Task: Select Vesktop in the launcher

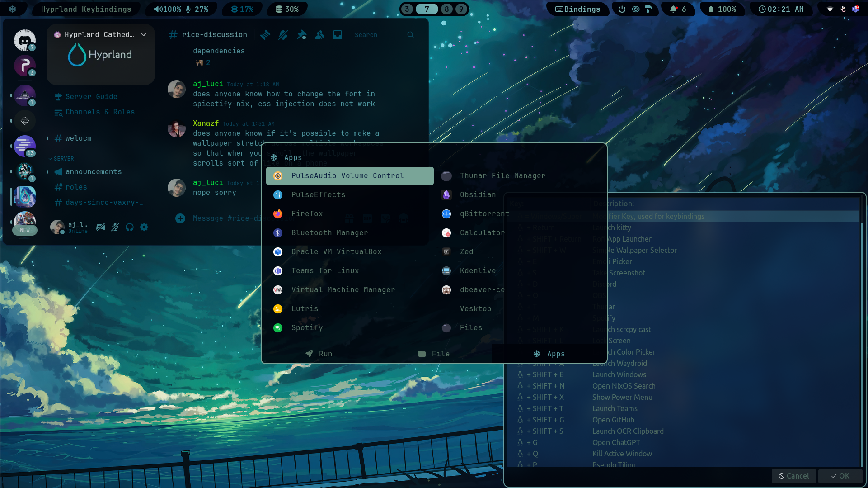Action: [x=518, y=308]
